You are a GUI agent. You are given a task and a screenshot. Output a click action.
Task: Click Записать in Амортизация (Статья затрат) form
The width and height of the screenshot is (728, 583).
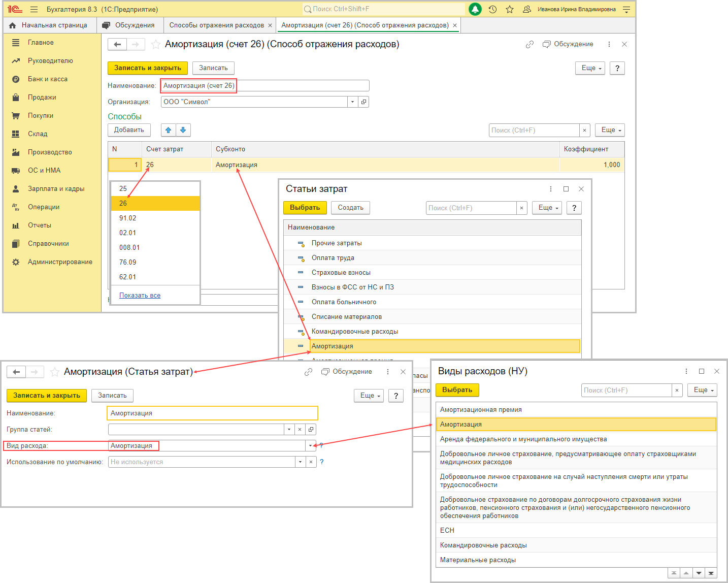pos(112,396)
